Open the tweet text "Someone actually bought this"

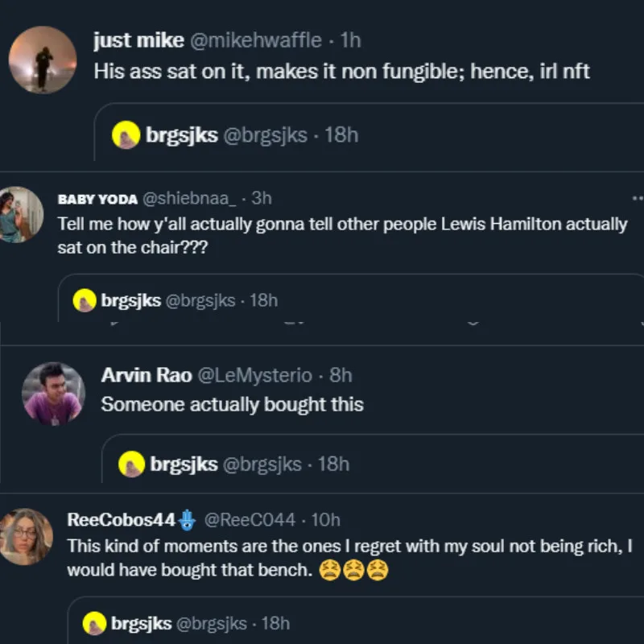[232, 404]
